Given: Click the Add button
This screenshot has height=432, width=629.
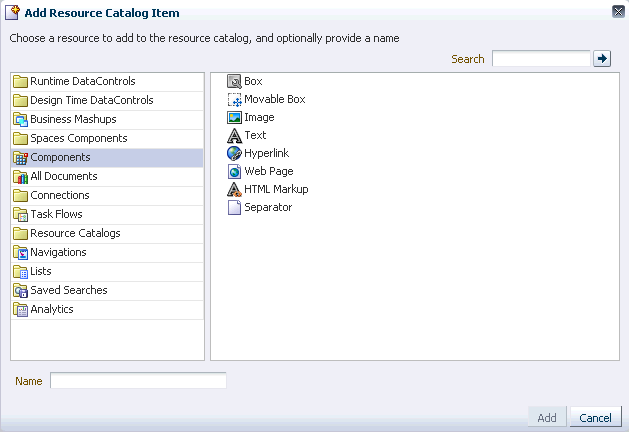Looking at the screenshot, I should pos(547,418).
